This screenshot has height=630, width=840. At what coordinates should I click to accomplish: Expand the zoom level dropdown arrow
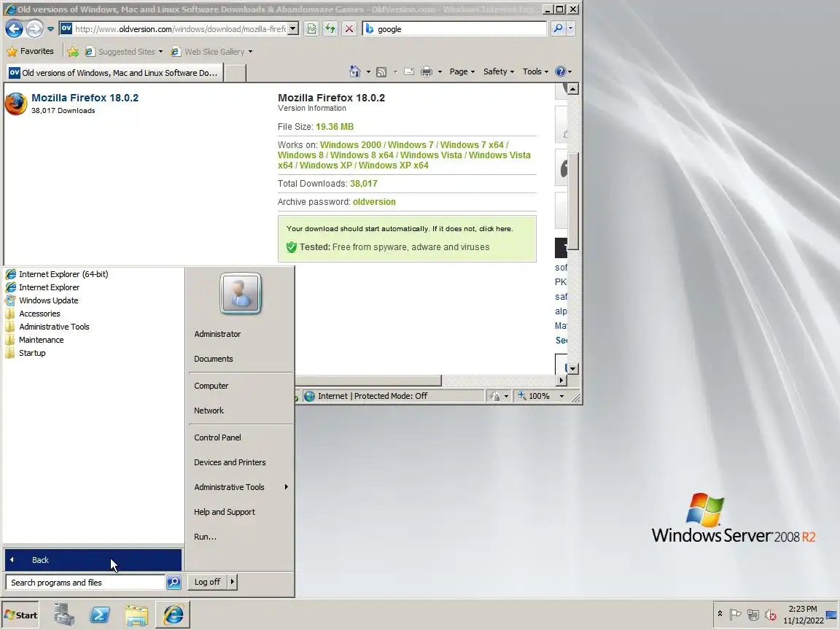561,396
